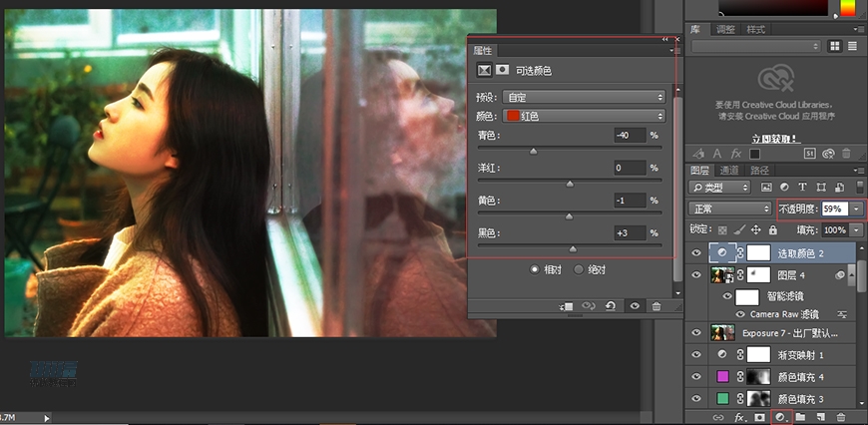Open the 颜色 红色 color dropdown

point(584,116)
